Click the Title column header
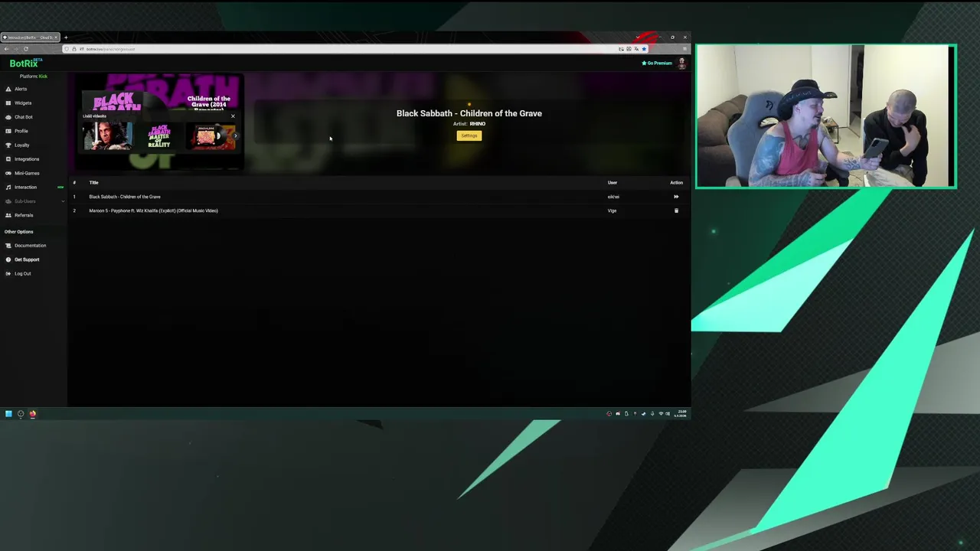980x551 pixels. pos(93,183)
